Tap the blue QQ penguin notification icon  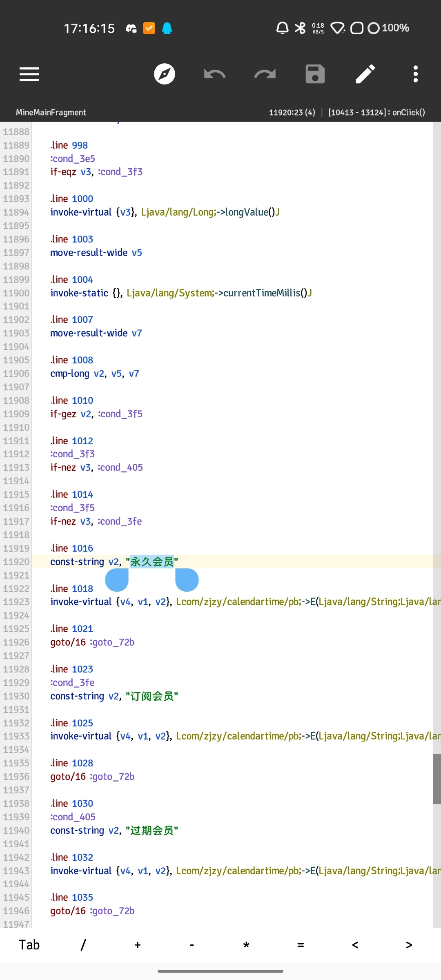pyautogui.click(x=167, y=28)
